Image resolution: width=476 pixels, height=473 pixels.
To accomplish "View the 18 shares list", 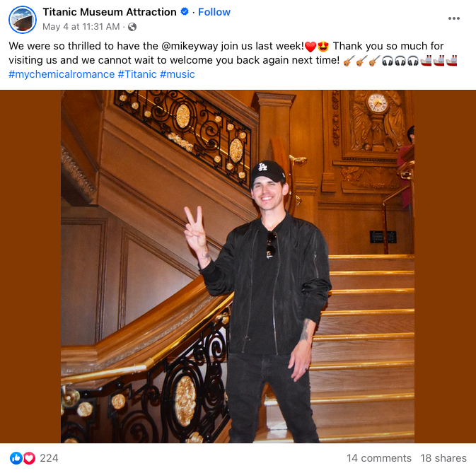I will pyautogui.click(x=443, y=458).
